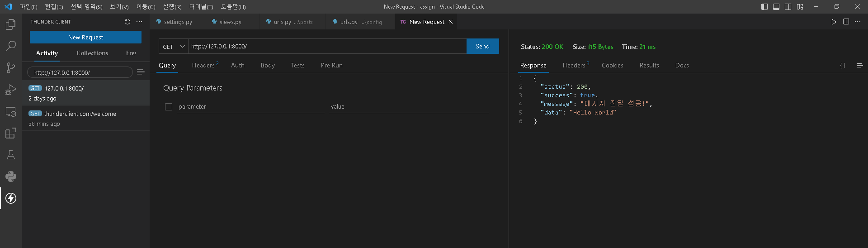
Task: Click the parameter name field
Action: (x=250, y=107)
